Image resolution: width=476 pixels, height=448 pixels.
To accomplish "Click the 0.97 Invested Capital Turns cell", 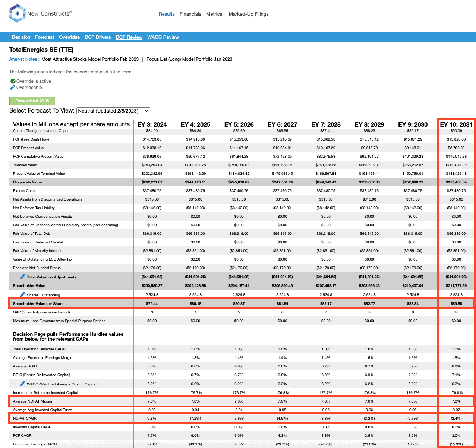I will [456, 410].
